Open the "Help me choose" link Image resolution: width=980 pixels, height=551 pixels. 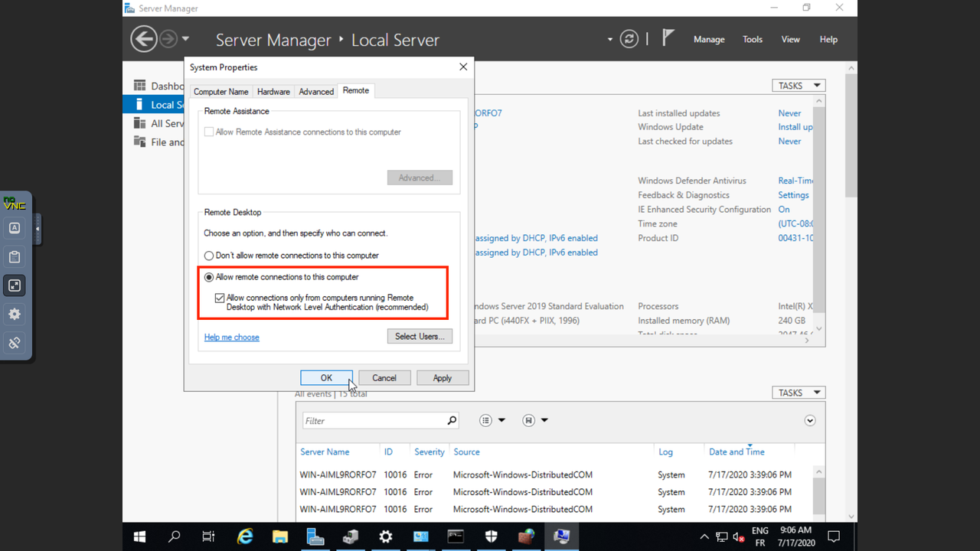pos(232,337)
